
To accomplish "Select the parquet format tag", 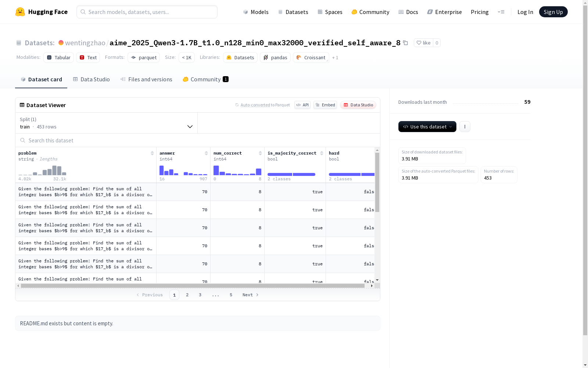I will (x=144, y=57).
